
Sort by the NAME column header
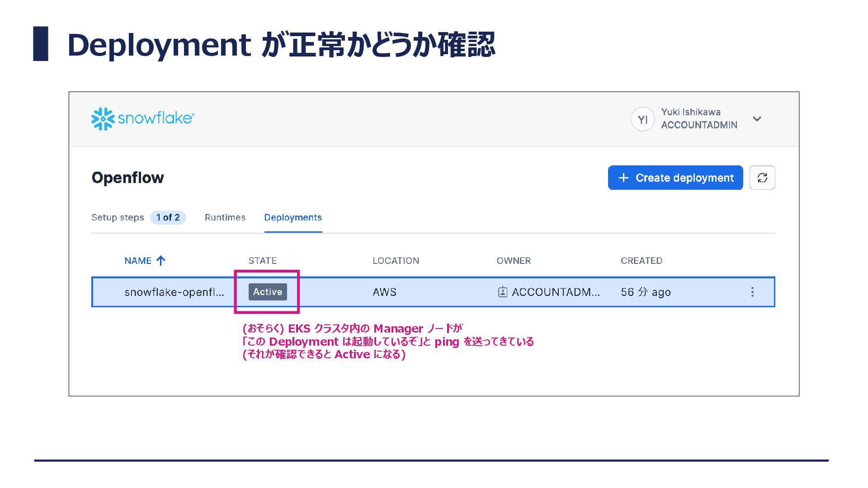138,261
